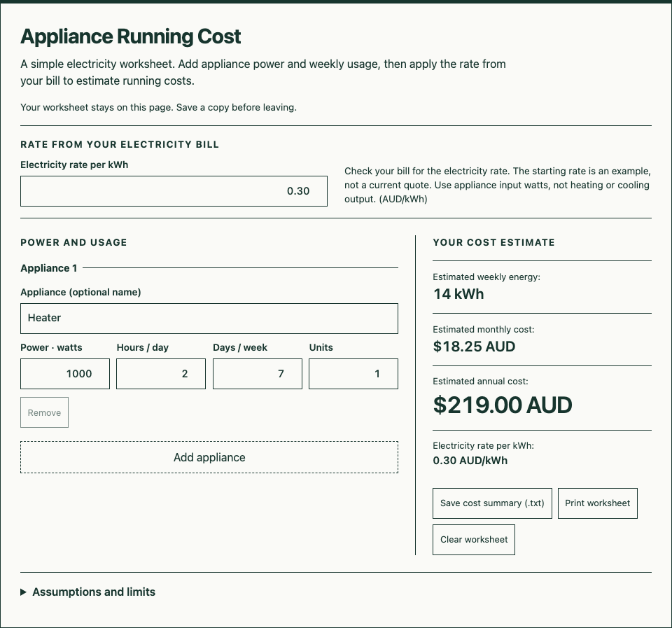This screenshot has width=672, height=628.
Task: Select the Hours per day input
Action: coord(161,374)
